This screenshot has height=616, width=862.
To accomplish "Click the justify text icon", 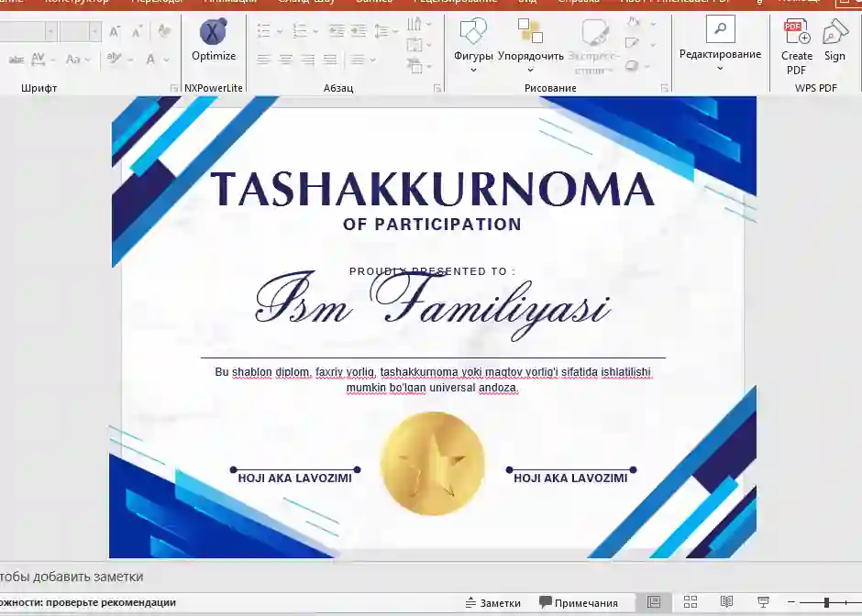I will click(330, 60).
